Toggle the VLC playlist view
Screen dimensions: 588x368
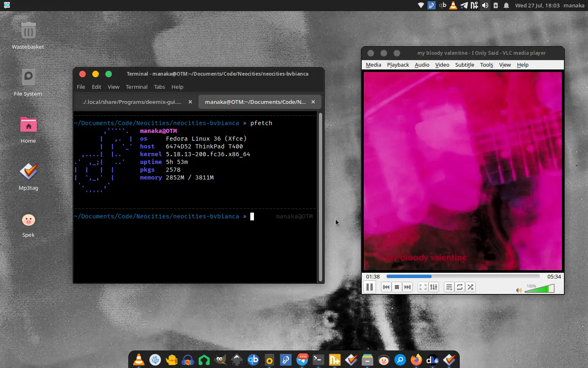pos(449,287)
